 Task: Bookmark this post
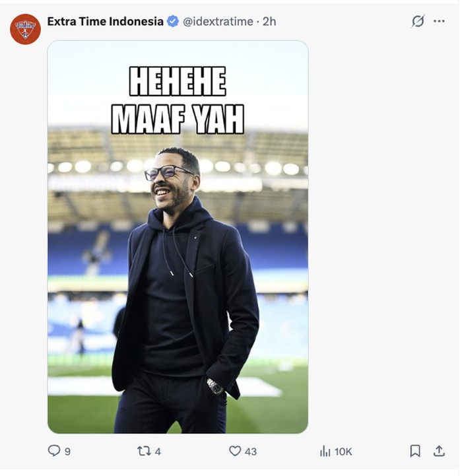coord(415,451)
